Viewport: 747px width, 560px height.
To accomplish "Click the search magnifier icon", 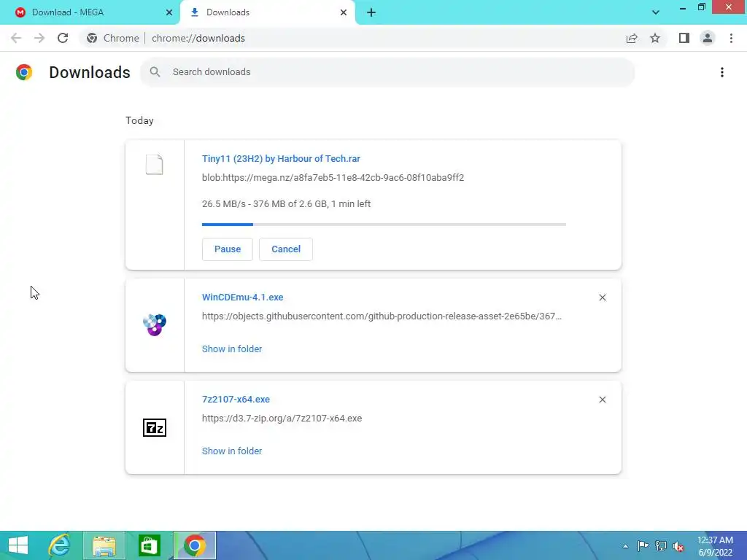I will [155, 72].
